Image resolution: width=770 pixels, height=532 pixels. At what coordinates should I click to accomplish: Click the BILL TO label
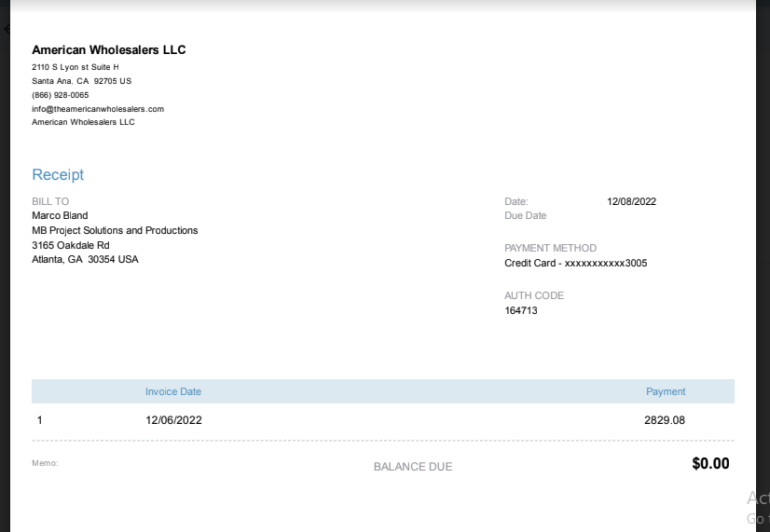point(50,201)
